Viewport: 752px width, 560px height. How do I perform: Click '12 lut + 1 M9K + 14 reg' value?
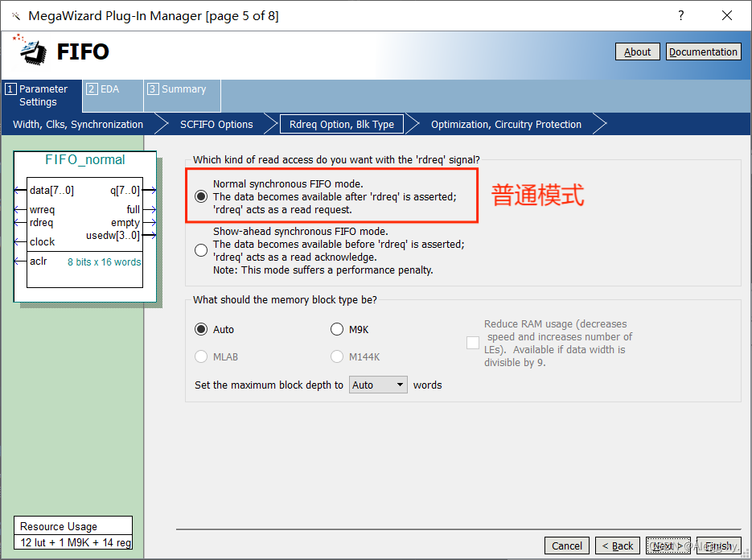[76, 542]
